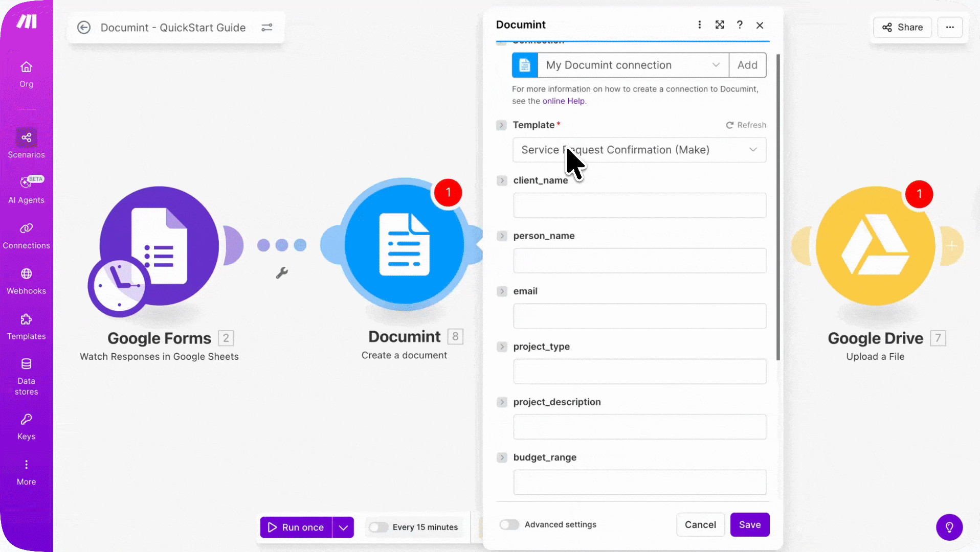Open Webhooks in the sidebar
Image resolution: width=980 pixels, height=552 pixels.
tap(26, 281)
